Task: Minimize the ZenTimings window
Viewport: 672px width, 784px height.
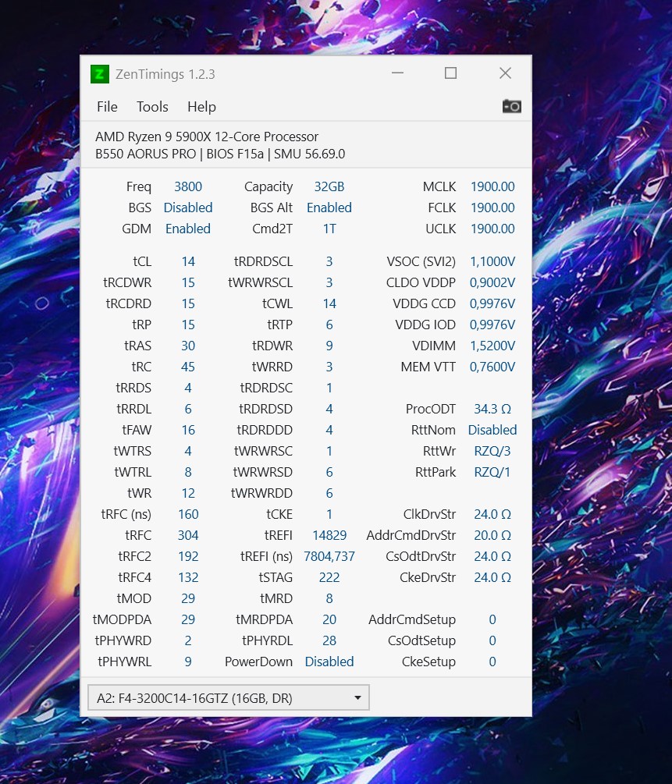Action: 398,73
